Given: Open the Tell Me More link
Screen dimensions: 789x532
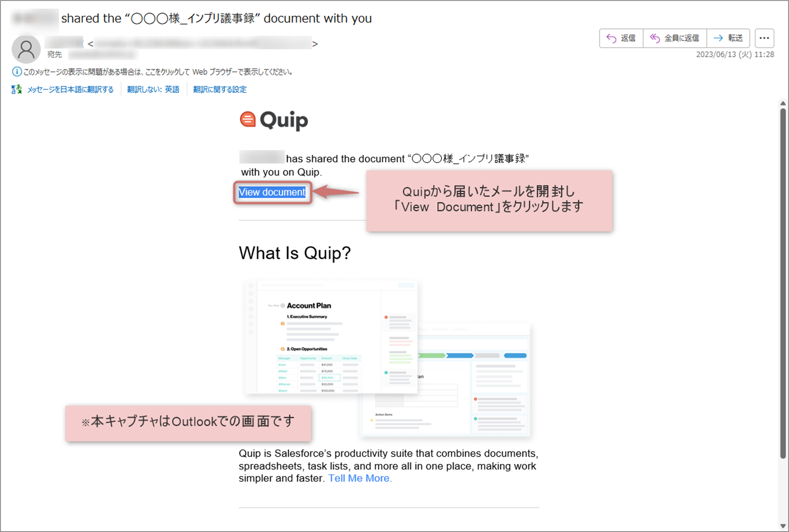Looking at the screenshot, I should point(360,478).
